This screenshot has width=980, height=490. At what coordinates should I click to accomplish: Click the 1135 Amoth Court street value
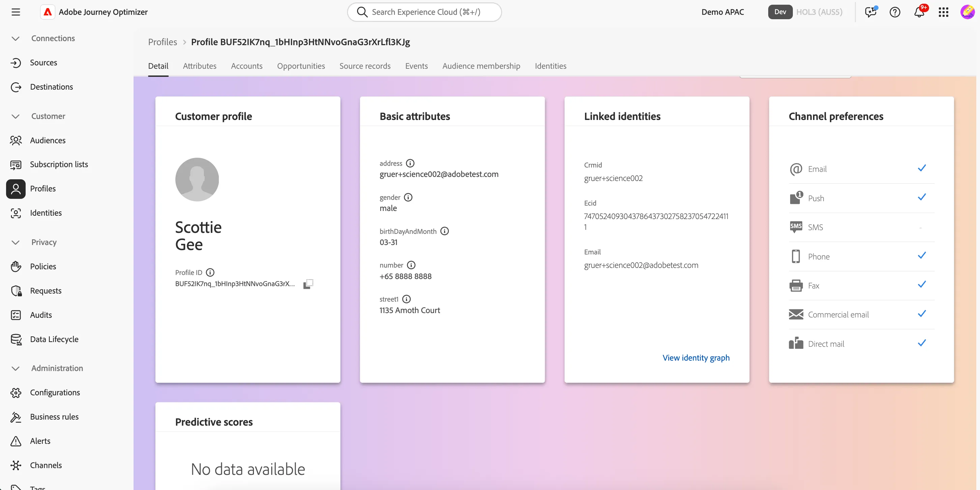point(410,310)
